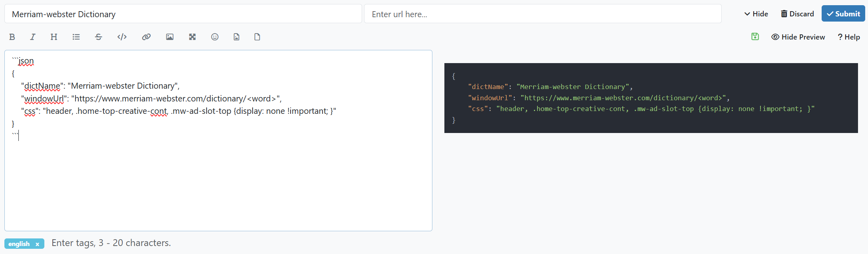Focus the Enter url here field
This screenshot has height=254, width=868.
(x=543, y=14)
